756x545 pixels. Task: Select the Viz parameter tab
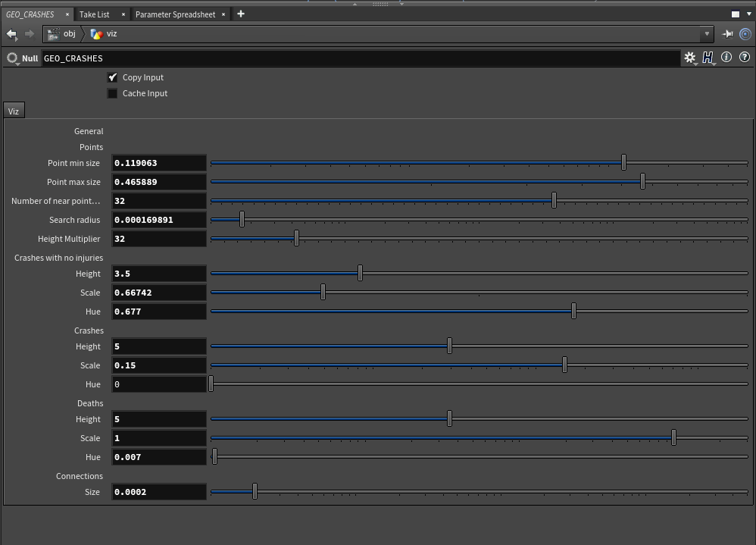pyautogui.click(x=14, y=111)
